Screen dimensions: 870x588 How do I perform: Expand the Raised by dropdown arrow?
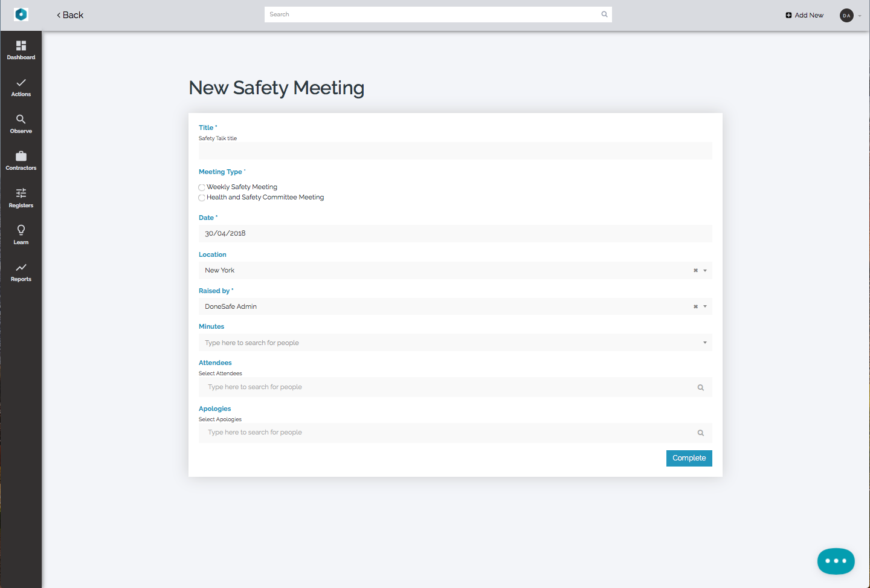(x=705, y=307)
